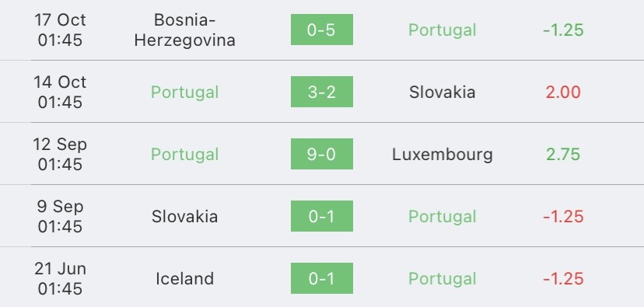644x307 pixels.
Task: Click the 12 Sep 01:45 match date
Action: [x=60, y=155]
